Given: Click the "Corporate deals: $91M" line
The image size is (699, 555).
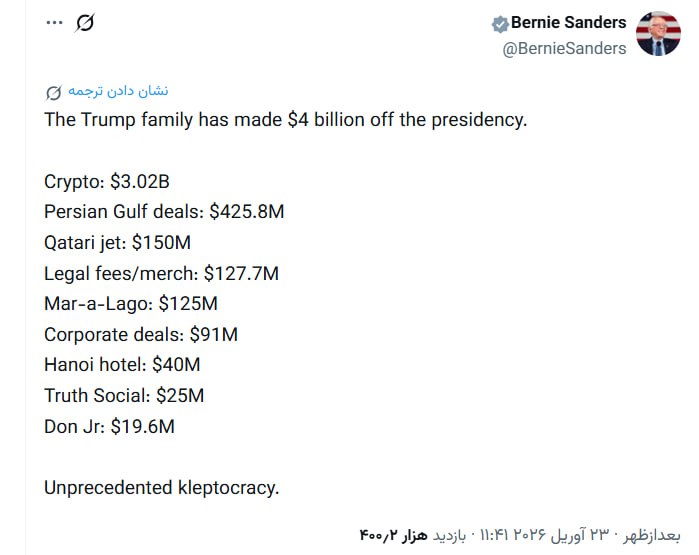Looking at the screenshot, I should (x=141, y=334).
